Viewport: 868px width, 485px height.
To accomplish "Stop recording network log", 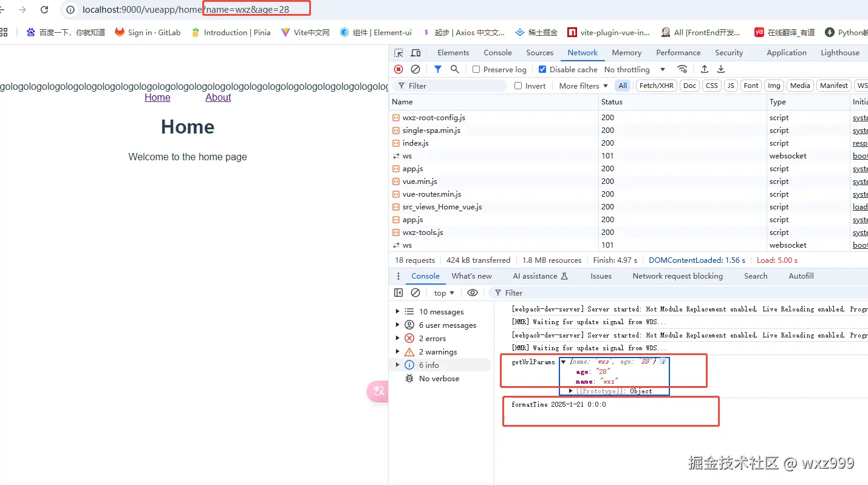I will tap(398, 69).
